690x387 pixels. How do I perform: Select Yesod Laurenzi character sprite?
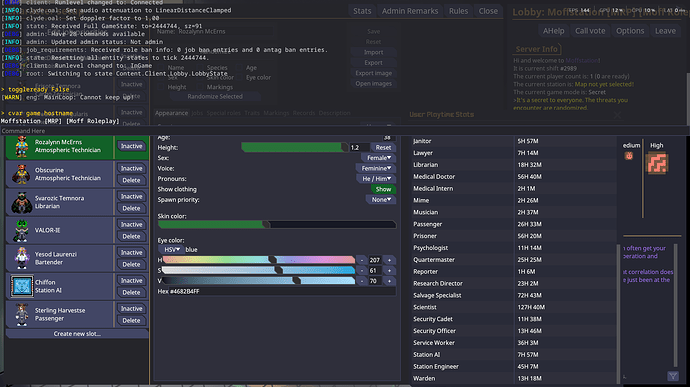(21, 258)
